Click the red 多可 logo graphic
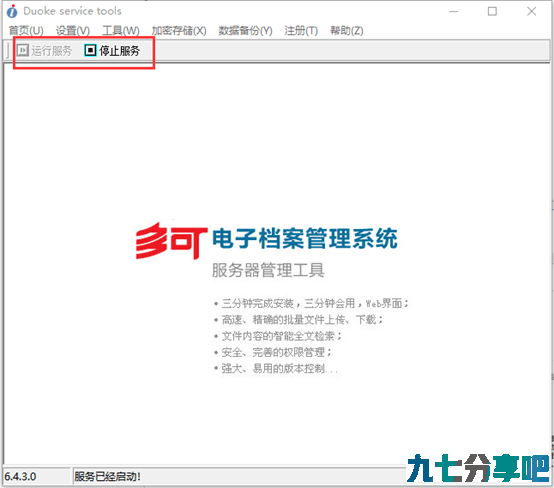This screenshot has height=488, width=554. [x=171, y=240]
